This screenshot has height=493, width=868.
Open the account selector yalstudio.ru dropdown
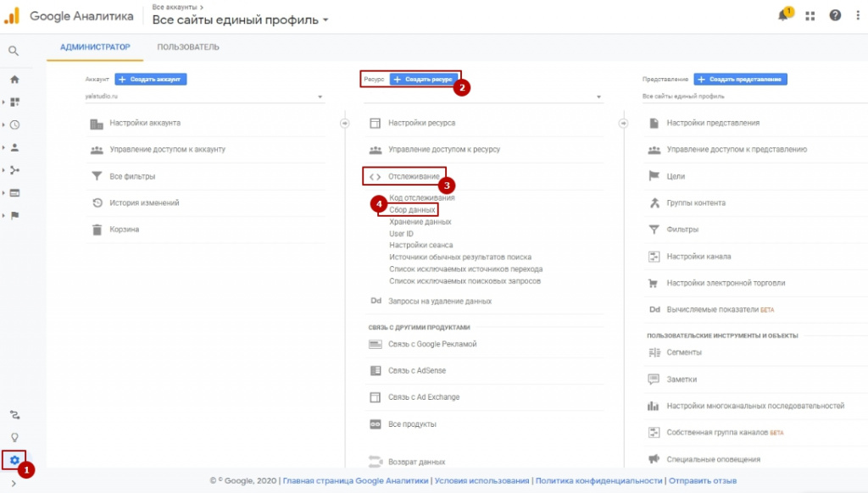tap(203, 97)
